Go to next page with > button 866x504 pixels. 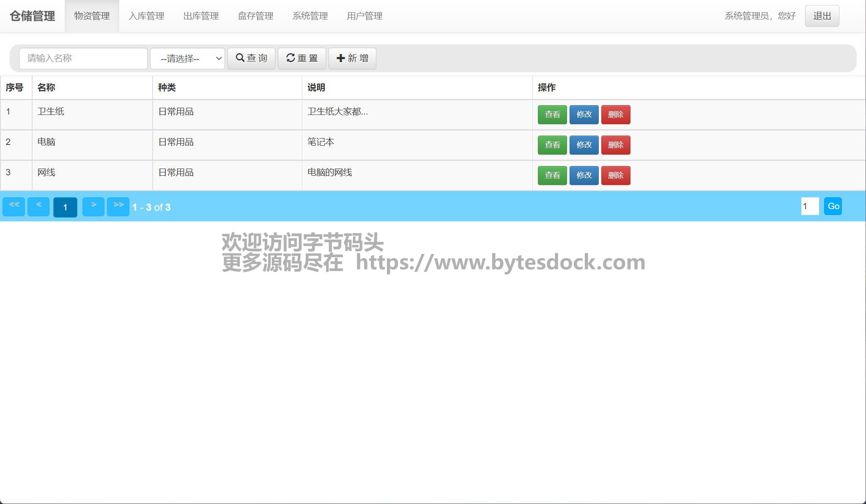[x=93, y=207]
